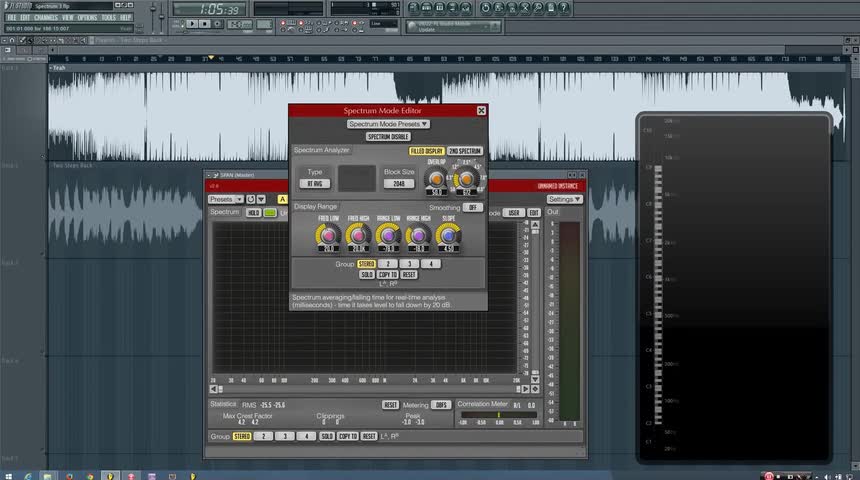Image resolution: width=860 pixels, height=480 pixels.
Task: Open Spectrum Mode Presets dropdown
Action: [x=388, y=124]
